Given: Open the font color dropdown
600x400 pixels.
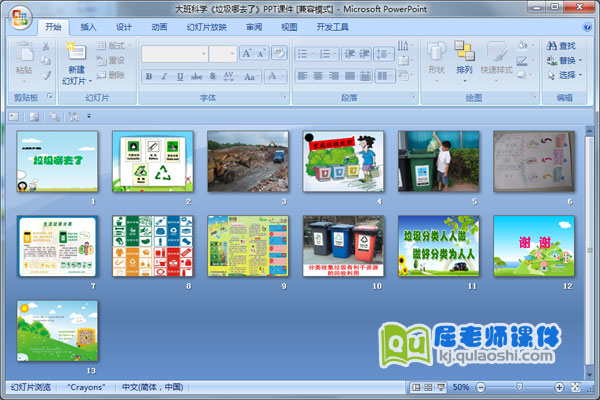Looking at the screenshot, I should 283,77.
